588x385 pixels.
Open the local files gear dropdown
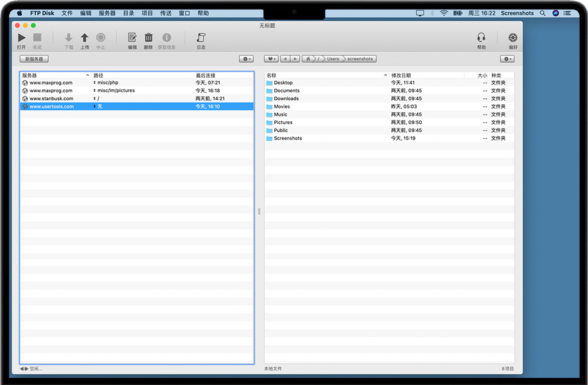(507, 59)
